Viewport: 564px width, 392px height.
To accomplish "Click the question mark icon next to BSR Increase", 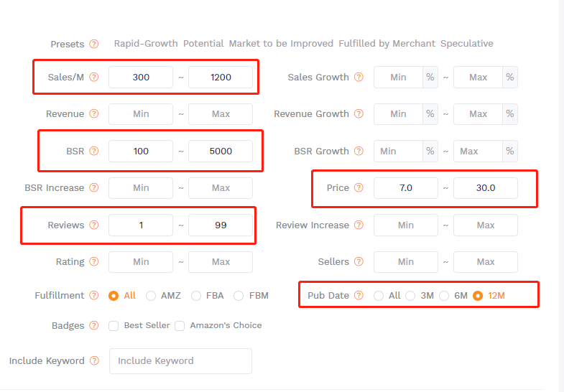I will 94,188.
